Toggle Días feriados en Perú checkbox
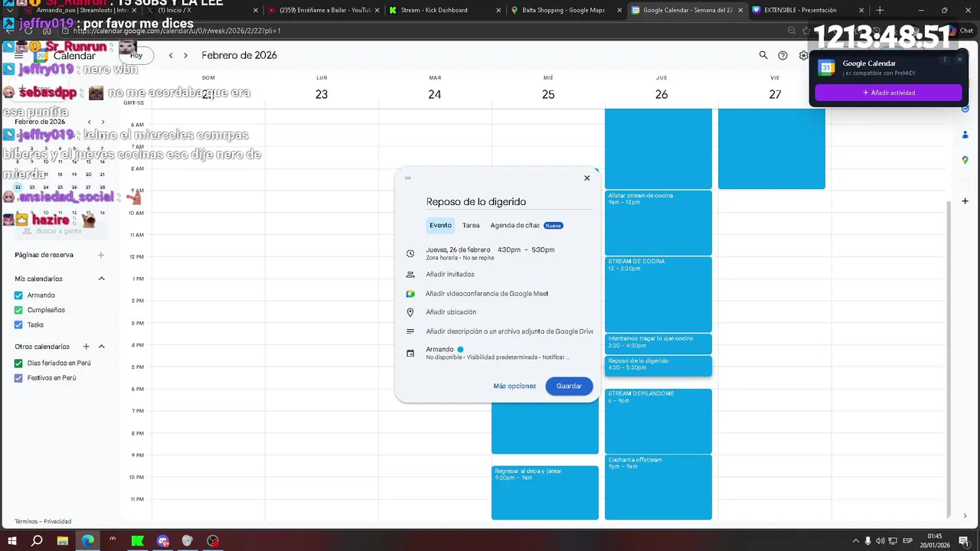The image size is (980, 551). click(x=18, y=364)
